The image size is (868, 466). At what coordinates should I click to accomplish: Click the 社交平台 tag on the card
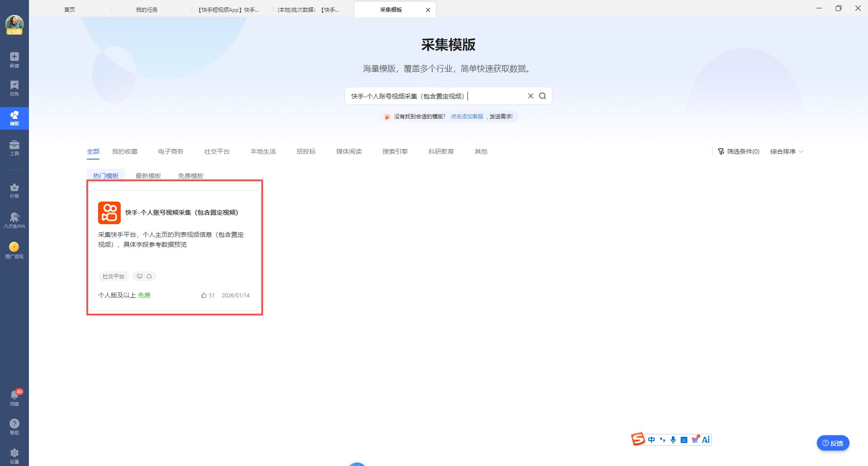click(113, 276)
